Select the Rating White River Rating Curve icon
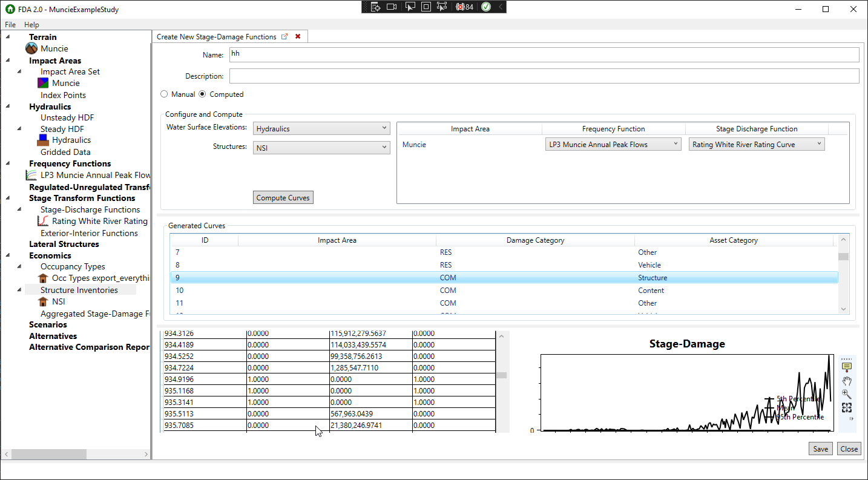 click(43, 221)
